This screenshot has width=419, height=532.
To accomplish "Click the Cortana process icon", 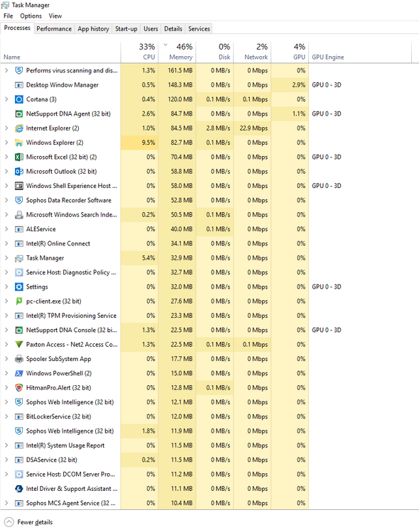I will point(19,99).
